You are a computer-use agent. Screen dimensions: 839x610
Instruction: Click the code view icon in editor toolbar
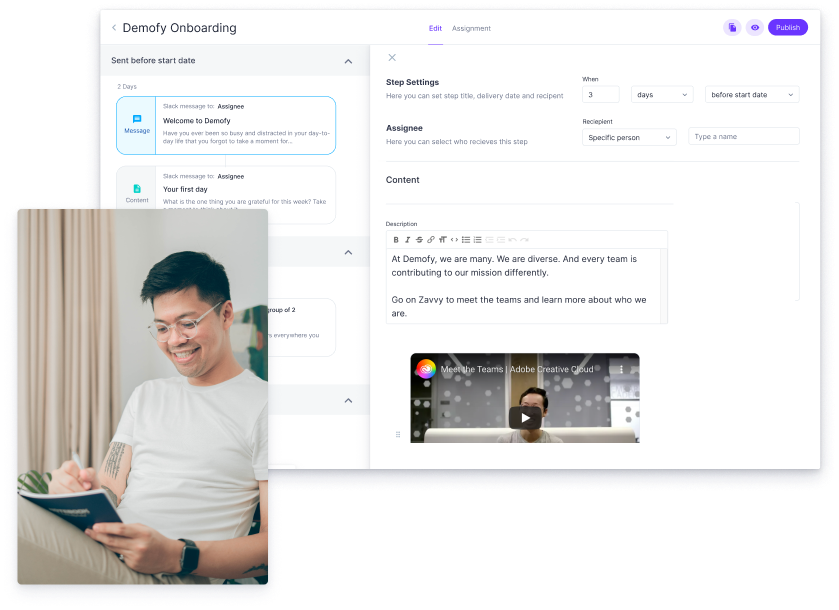point(454,240)
